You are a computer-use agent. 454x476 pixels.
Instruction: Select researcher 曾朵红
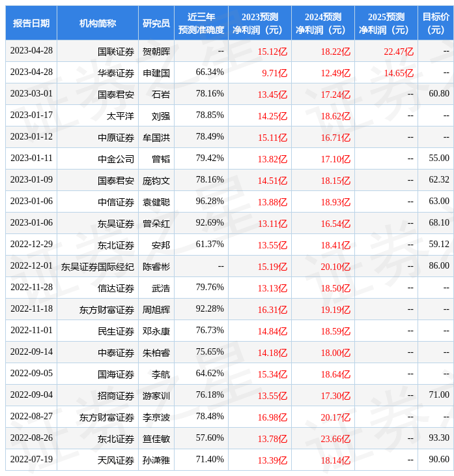click(156, 224)
